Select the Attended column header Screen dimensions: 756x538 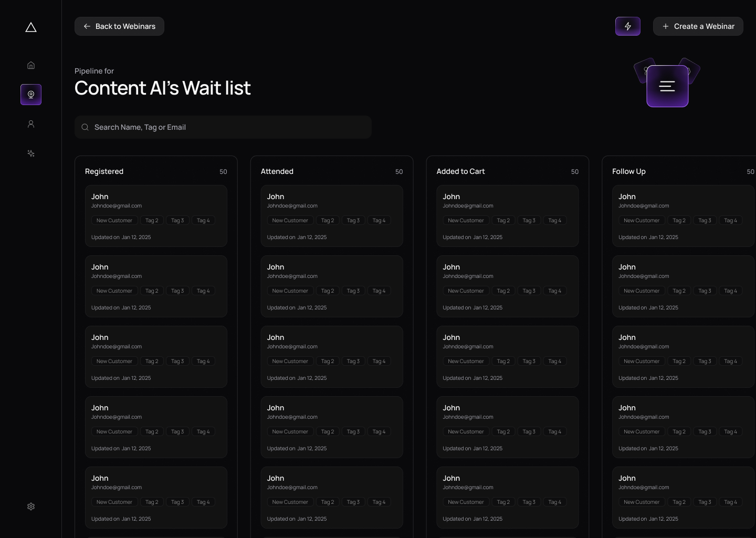277,171
